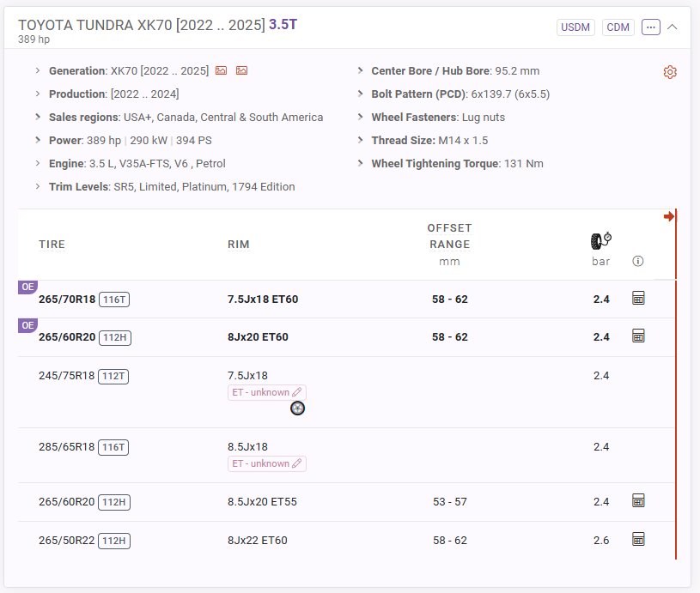Click Thread Size M14 x 1.5 line
Image resolution: width=700 pixels, height=593 pixels.
pos(429,141)
